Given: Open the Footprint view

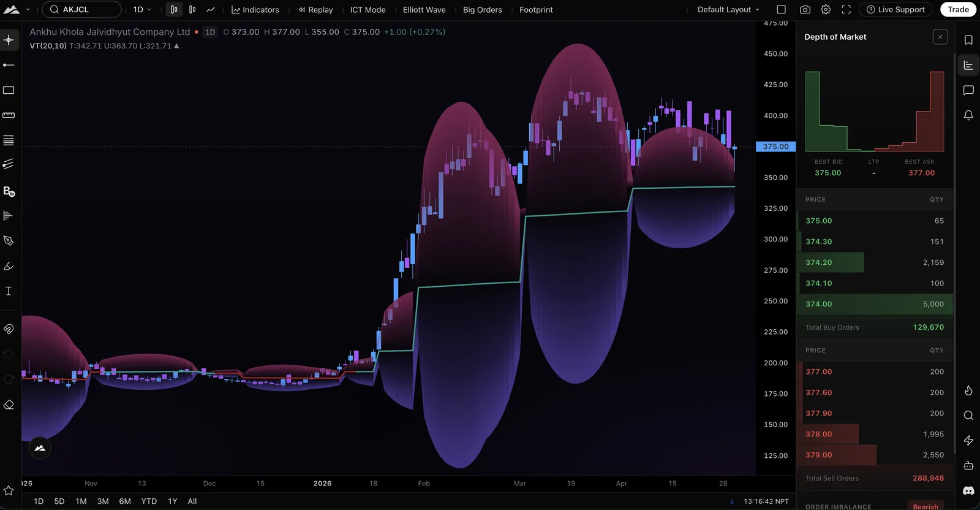Looking at the screenshot, I should (536, 10).
